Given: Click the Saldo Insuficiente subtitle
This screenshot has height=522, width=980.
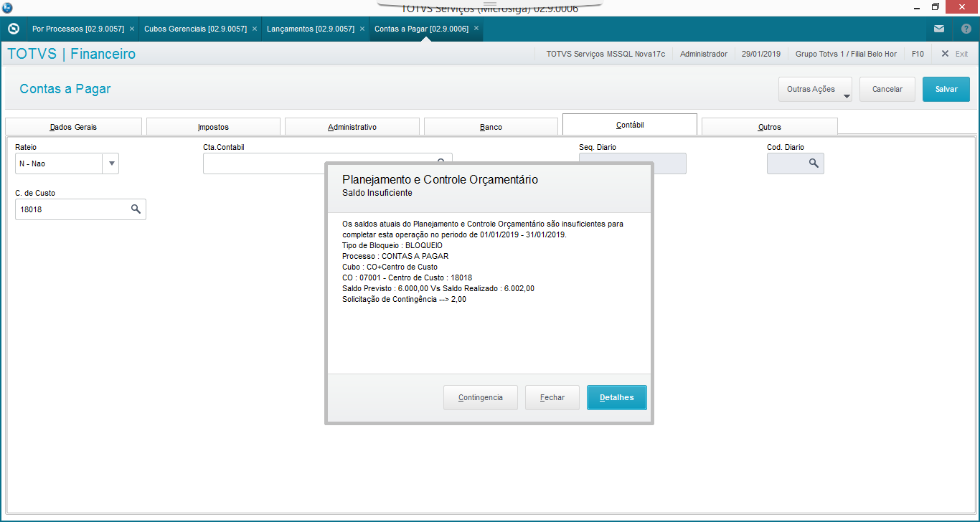Looking at the screenshot, I should (377, 193).
